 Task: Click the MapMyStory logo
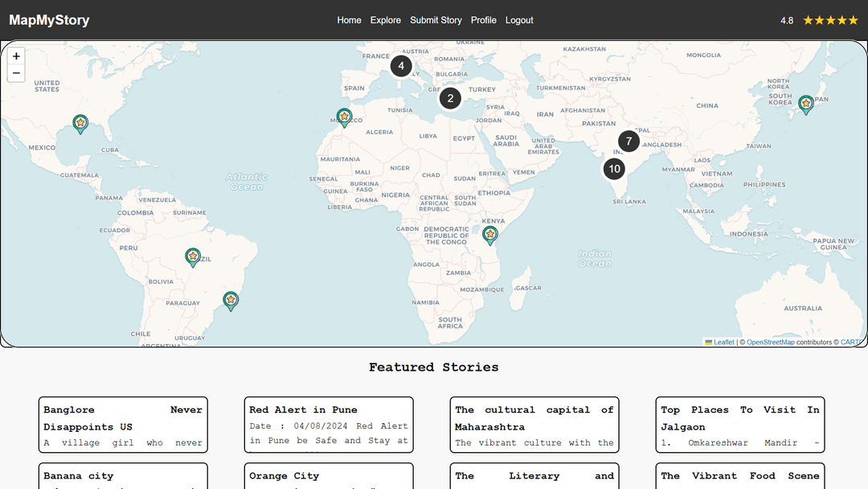[49, 20]
